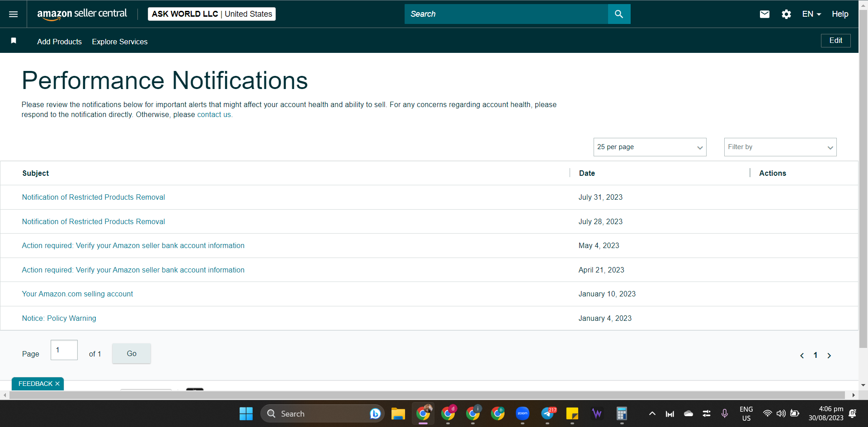Click the Seller Central search field

506,14
